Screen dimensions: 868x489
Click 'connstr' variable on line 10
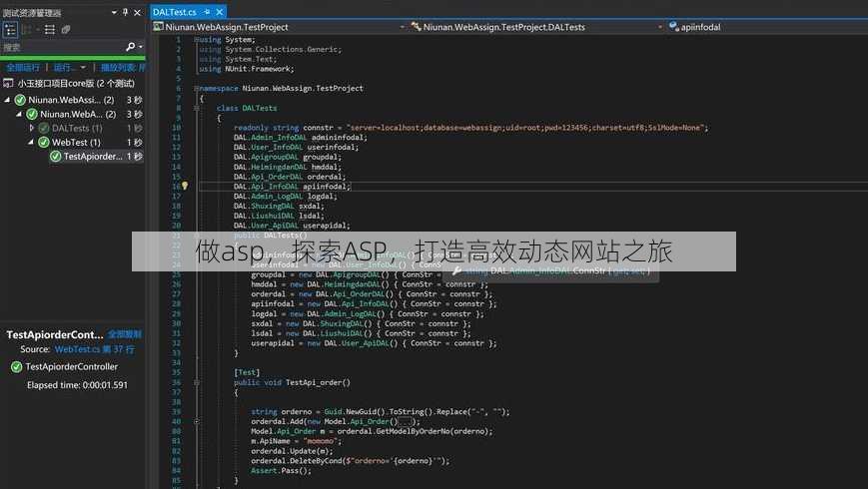320,127
